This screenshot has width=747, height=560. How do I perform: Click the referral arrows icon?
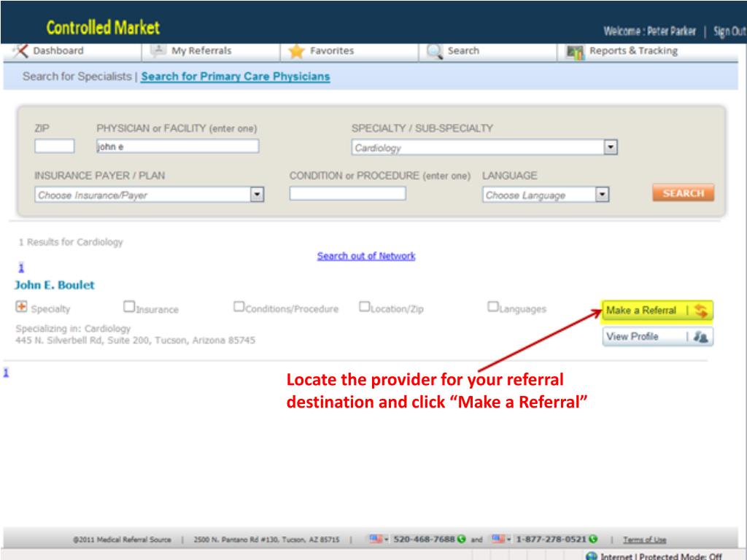click(701, 311)
